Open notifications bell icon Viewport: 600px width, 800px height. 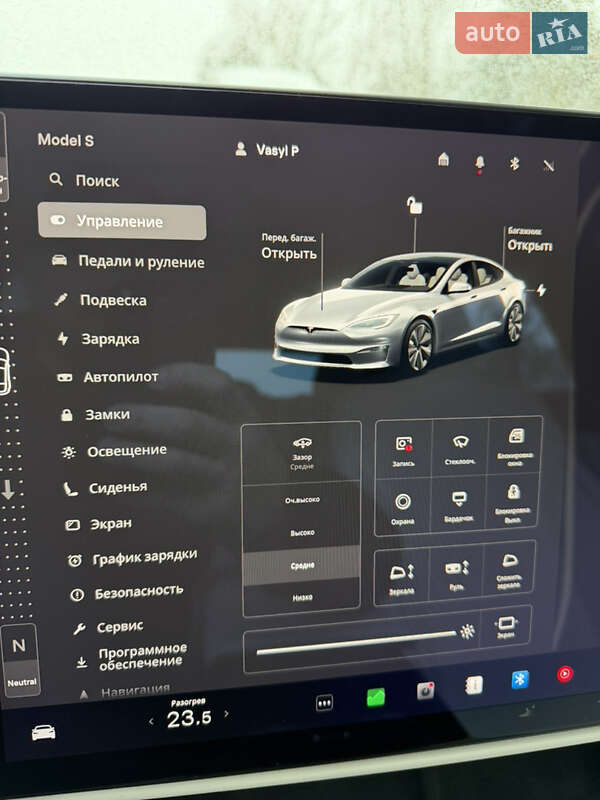pyautogui.click(x=480, y=163)
